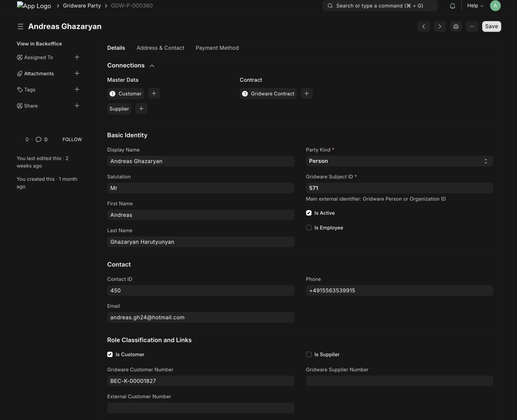This screenshot has width=517, height=420.
Task: Edit the Gridware Customer Number field
Action: [201, 381]
